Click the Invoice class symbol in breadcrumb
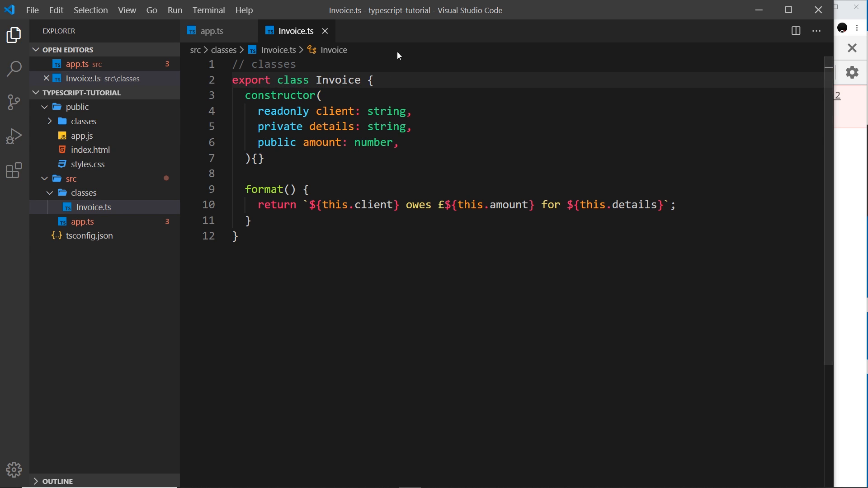Screen dimensions: 868x488 [327, 50]
